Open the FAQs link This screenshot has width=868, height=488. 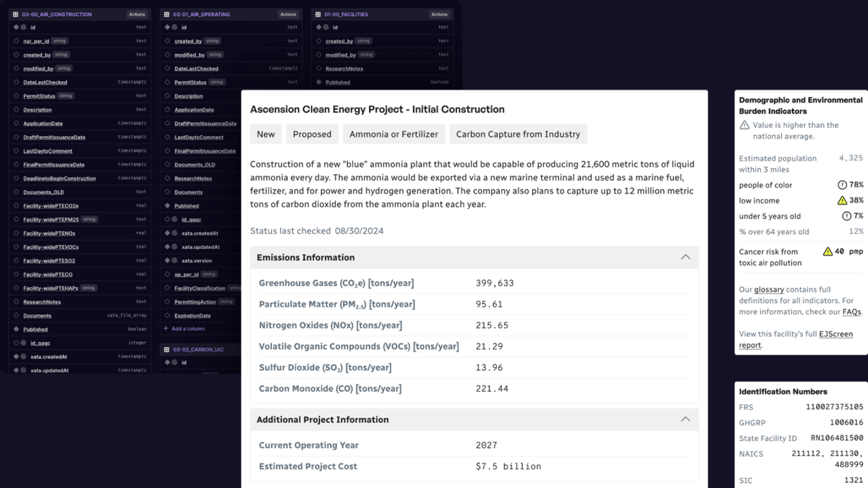851,312
